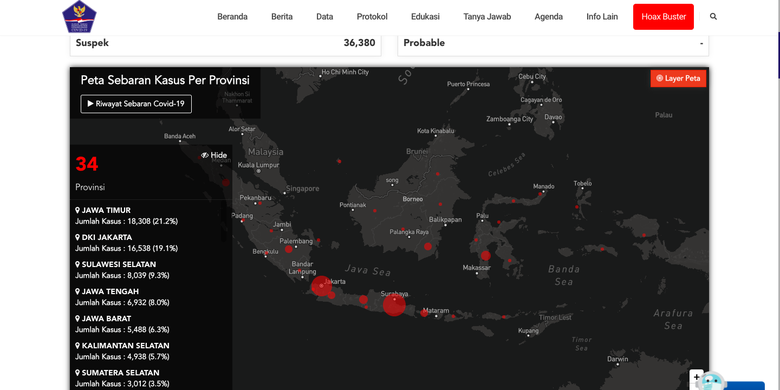Viewport: 780px width, 390px height.
Task: Click the map zoom-in plus button
Action: tap(696, 377)
